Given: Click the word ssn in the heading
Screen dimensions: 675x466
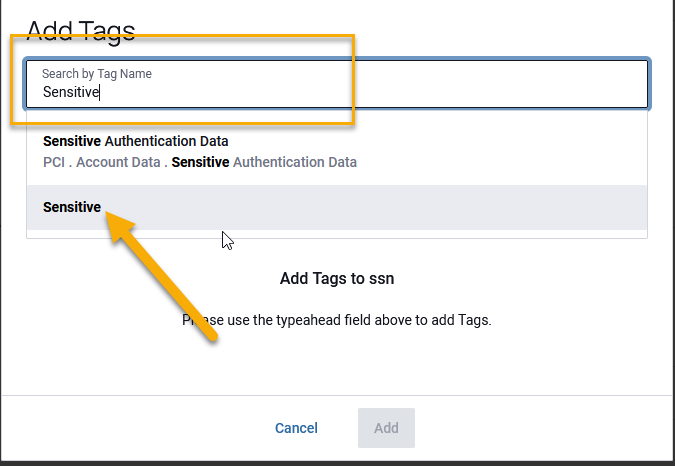Looking at the screenshot, I should pos(381,279).
